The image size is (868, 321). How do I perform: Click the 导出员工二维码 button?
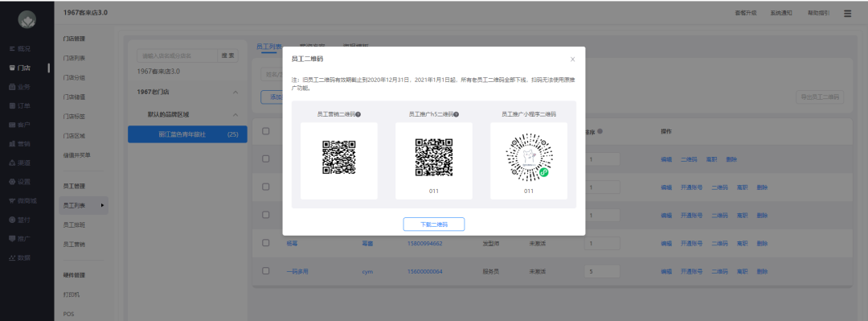coord(820,97)
